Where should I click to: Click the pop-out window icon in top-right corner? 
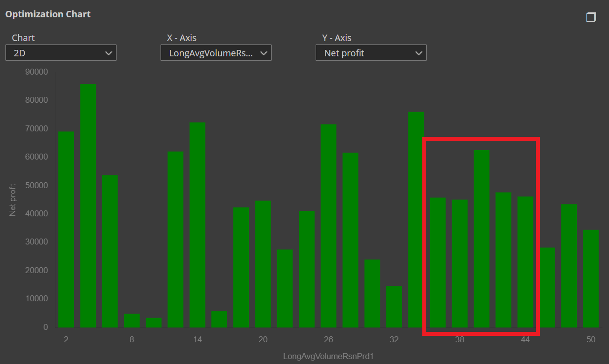click(x=591, y=17)
